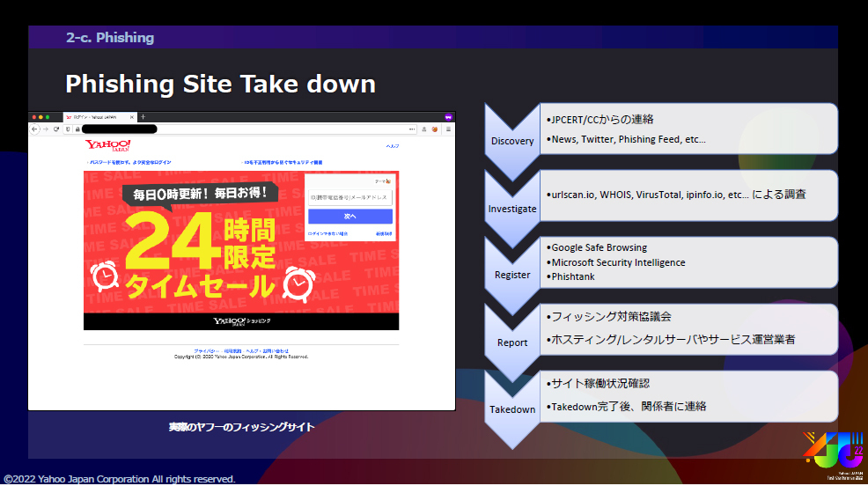Click the blue 次へ button
The image size is (868, 486).
tap(349, 216)
